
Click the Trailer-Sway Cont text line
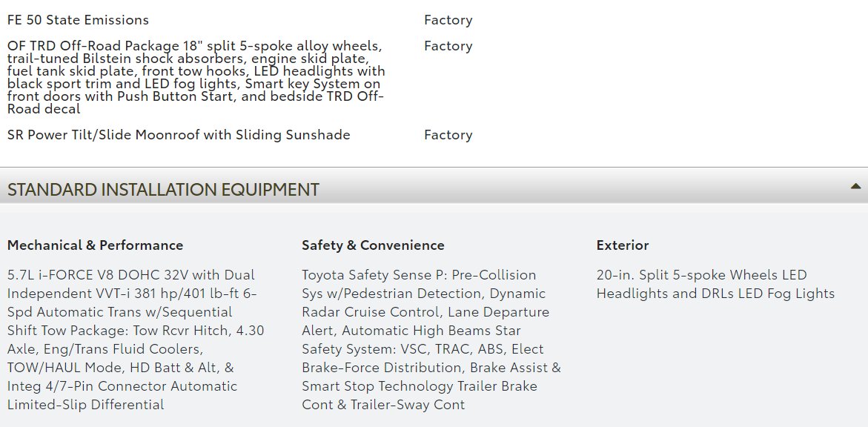coord(383,404)
